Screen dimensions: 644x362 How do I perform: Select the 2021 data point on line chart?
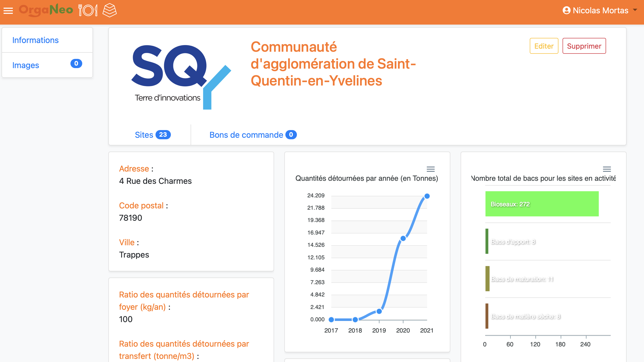pyautogui.click(x=427, y=196)
